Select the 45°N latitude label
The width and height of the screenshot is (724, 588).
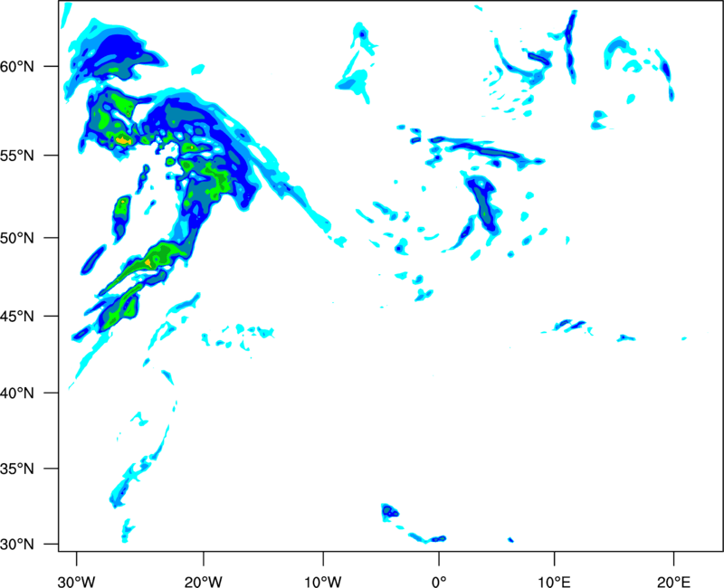tap(17, 317)
